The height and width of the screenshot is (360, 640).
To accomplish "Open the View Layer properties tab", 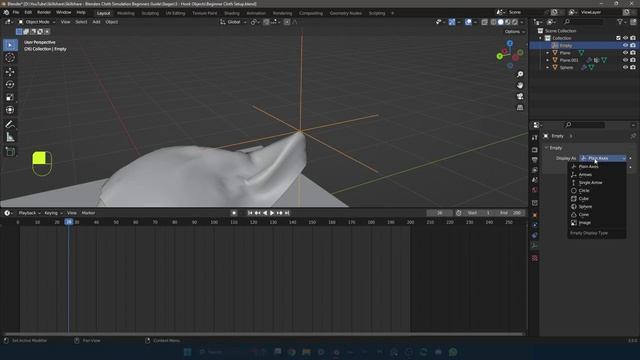I will (535, 170).
